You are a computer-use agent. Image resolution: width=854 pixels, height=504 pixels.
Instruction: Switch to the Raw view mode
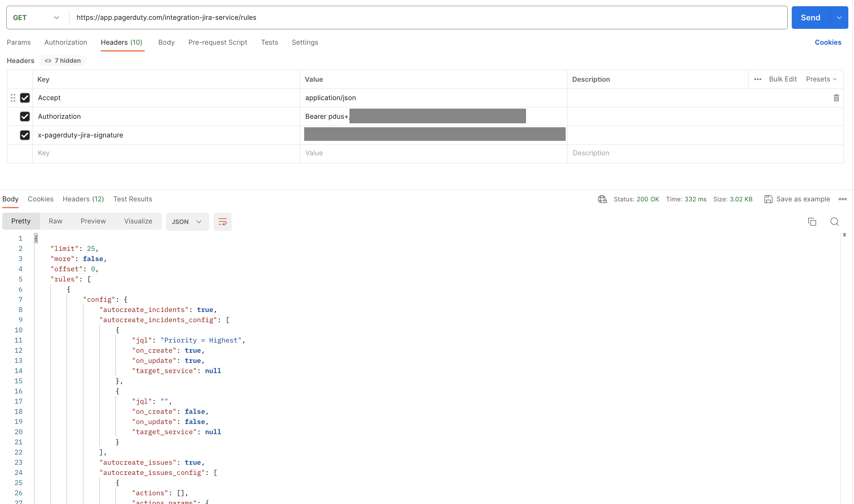(55, 221)
